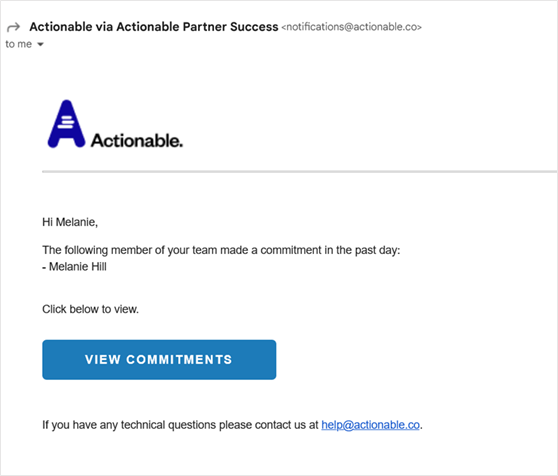Click the "Click below to view." sentence
This screenshot has height=476, width=558.
click(90, 309)
